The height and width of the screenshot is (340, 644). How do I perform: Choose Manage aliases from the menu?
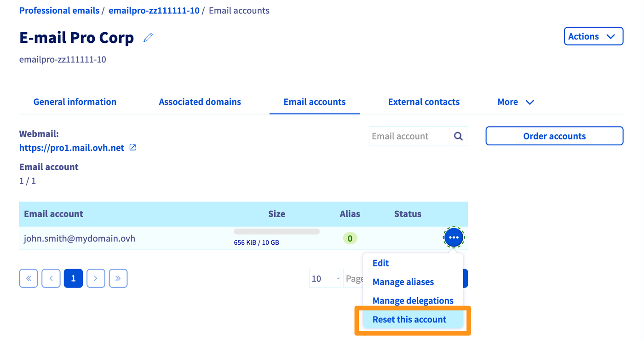(403, 282)
